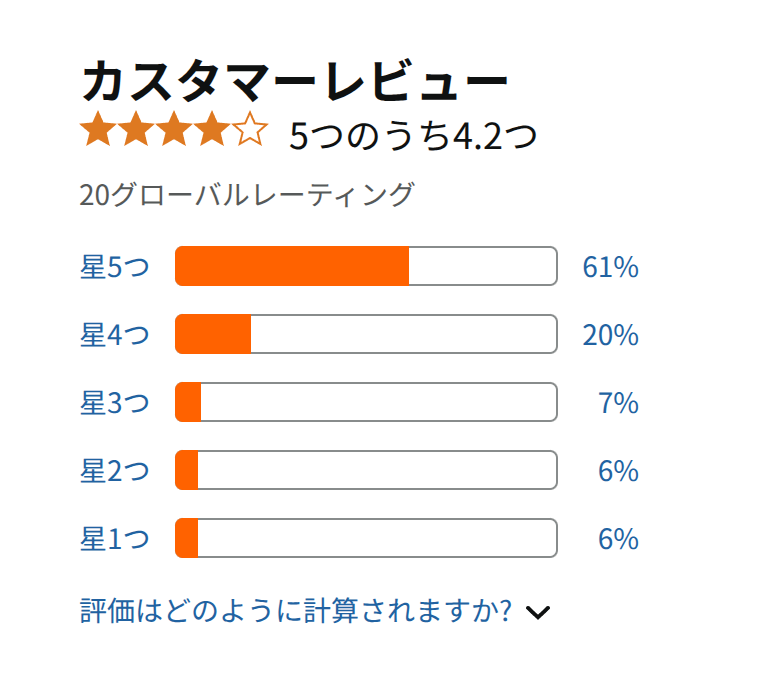Select the 星4つ rating filter link
766x678 pixels.
[115, 335]
